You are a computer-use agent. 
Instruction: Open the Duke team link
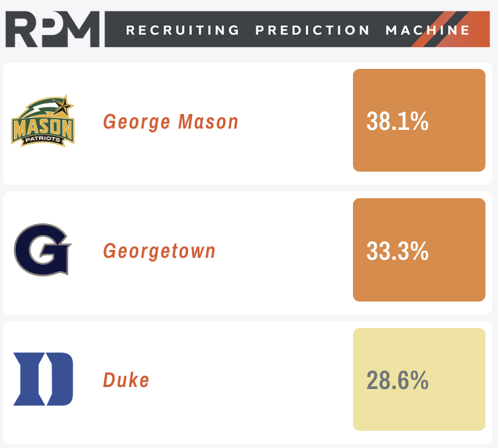126,380
